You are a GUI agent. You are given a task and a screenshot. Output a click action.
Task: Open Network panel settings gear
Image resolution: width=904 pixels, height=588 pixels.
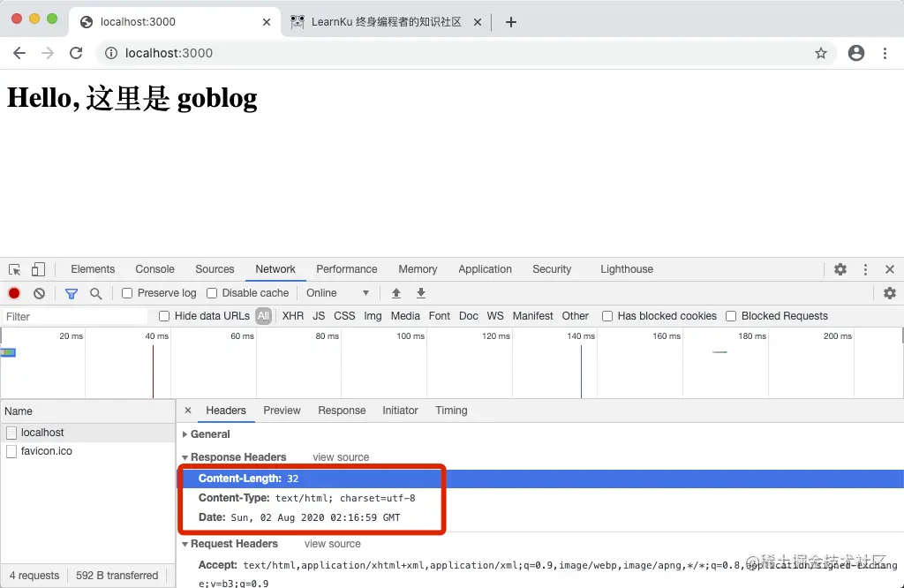click(890, 293)
